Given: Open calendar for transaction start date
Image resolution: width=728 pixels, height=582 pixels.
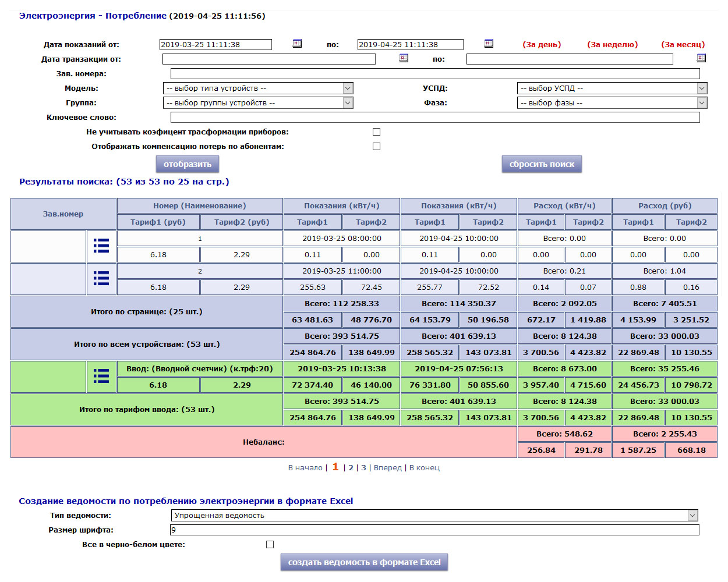Looking at the screenshot, I should point(404,58).
